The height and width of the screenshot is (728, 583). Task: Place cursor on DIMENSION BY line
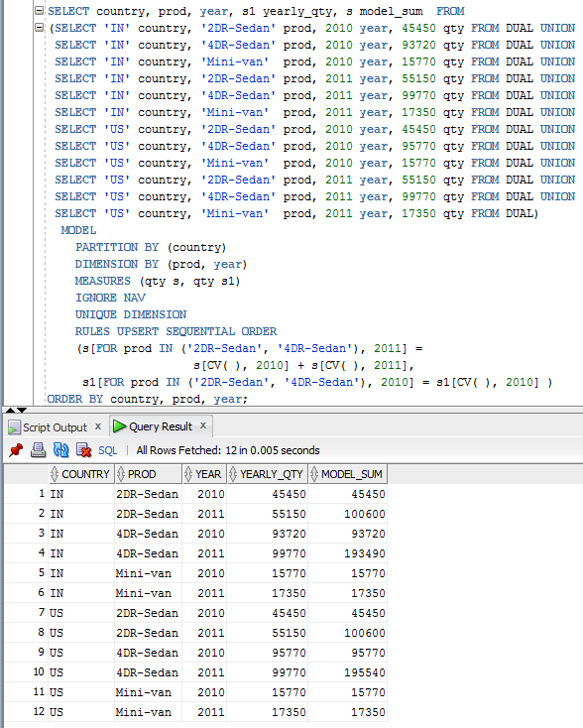tap(161, 264)
